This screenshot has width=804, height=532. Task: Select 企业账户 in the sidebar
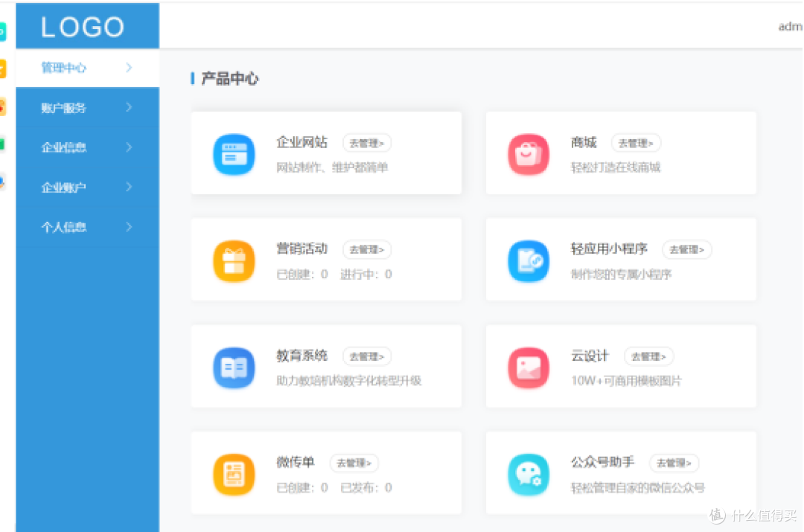pyautogui.click(x=87, y=188)
